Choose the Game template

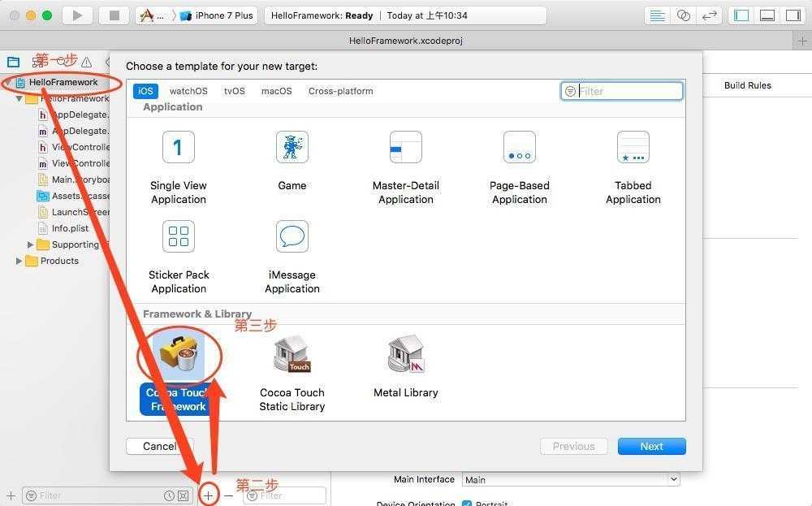pyautogui.click(x=292, y=161)
